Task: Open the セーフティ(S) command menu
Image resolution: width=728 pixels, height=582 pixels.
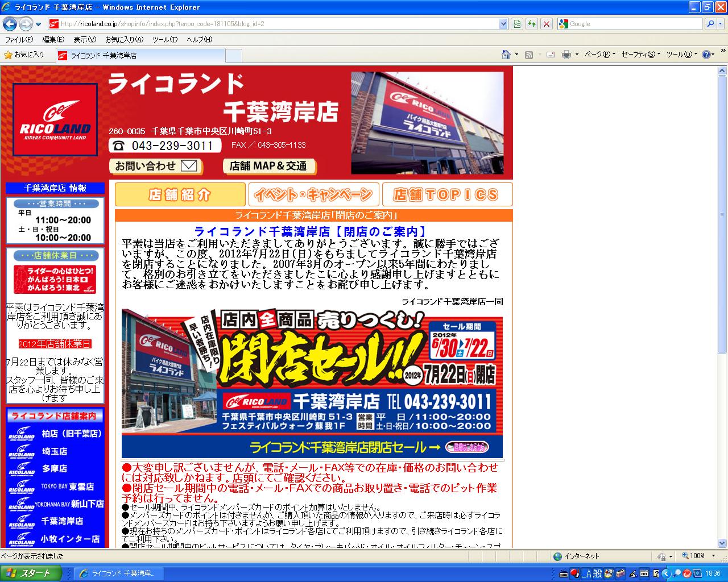Action: pyautogui.click(x=641, y=55)
